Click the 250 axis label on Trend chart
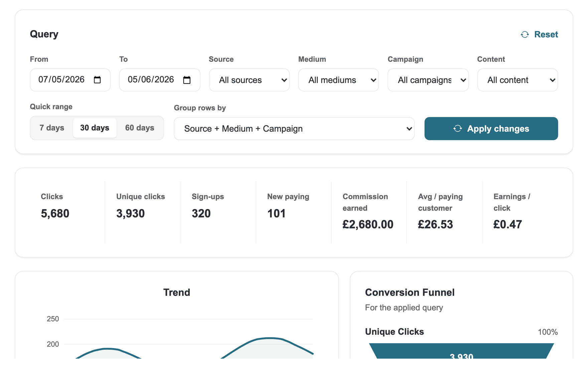 pyautogui.click(x=53, y=319)
